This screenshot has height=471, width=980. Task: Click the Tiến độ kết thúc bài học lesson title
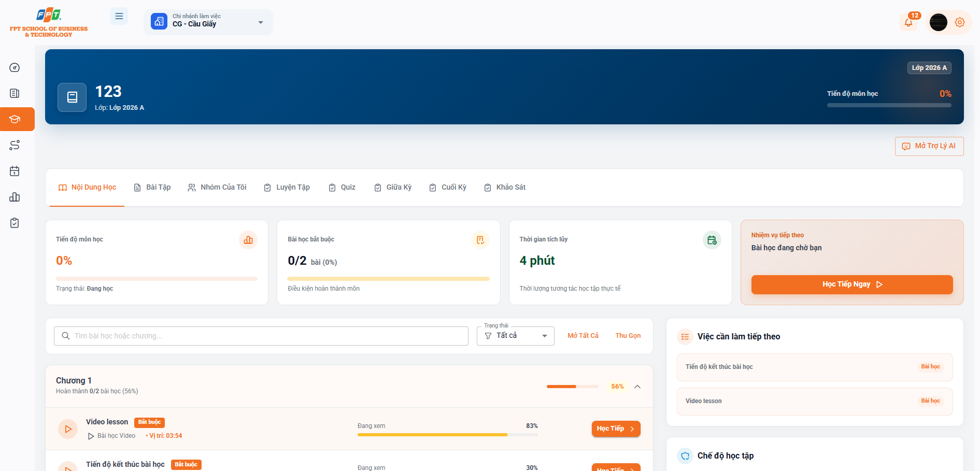coord(125,464)
